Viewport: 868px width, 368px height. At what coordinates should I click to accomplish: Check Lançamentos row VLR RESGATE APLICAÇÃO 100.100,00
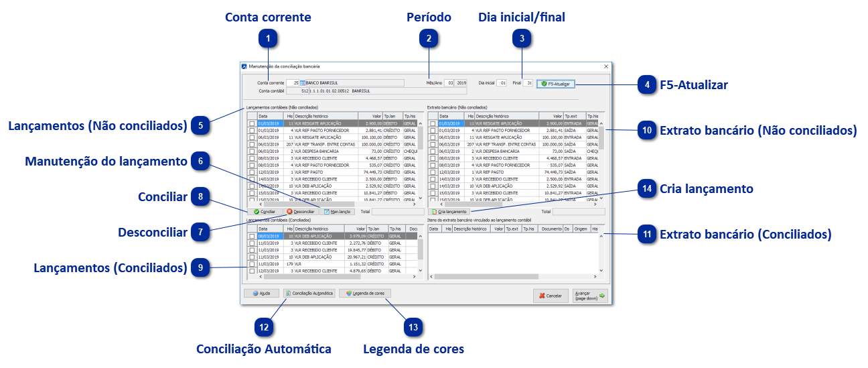(x=252, y=137)
